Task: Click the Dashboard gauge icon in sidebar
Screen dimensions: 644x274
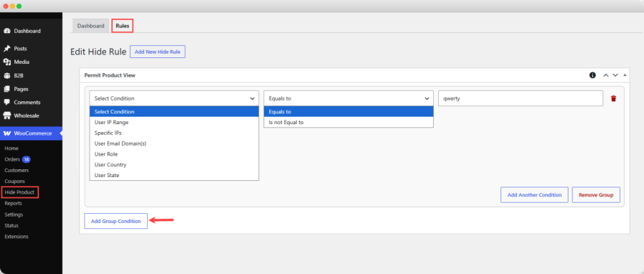Action: click(7, 32)
